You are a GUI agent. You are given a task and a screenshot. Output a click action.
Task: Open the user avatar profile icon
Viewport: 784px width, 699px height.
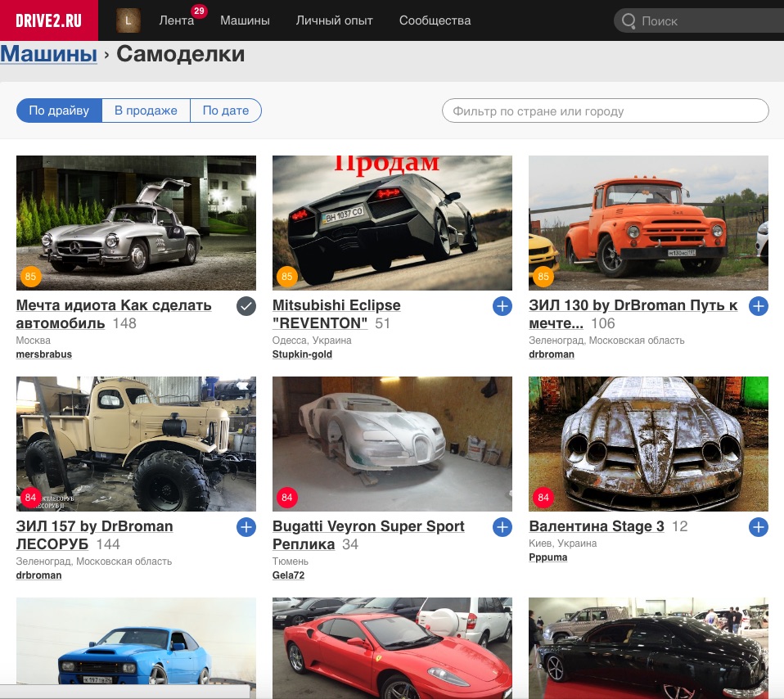point(128,20)
